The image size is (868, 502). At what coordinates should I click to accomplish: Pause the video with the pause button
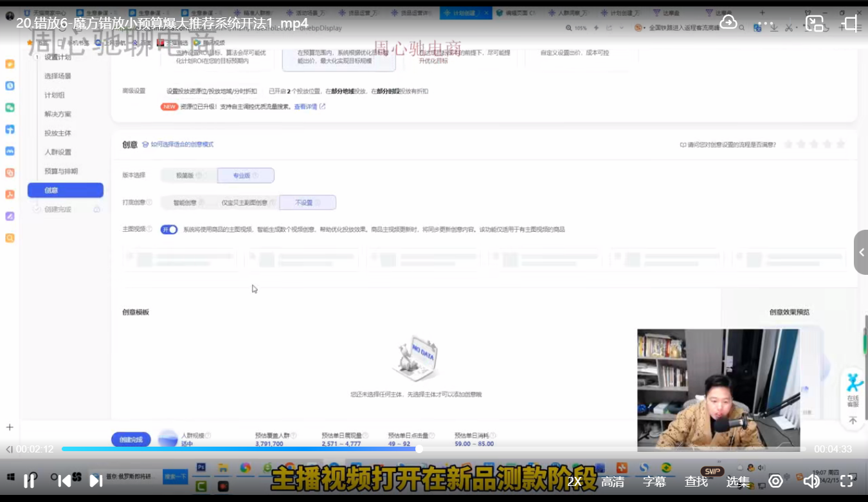click(x=29, y=481)
